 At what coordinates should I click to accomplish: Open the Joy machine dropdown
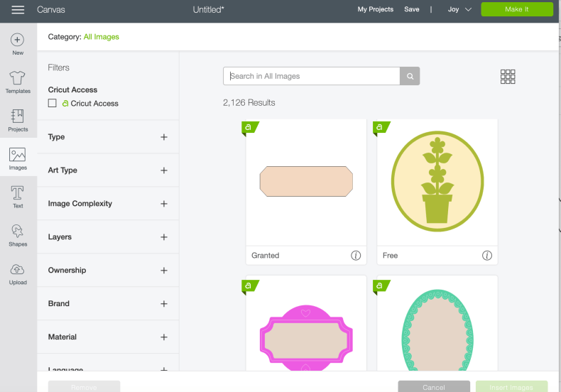[x=459, y=10]
